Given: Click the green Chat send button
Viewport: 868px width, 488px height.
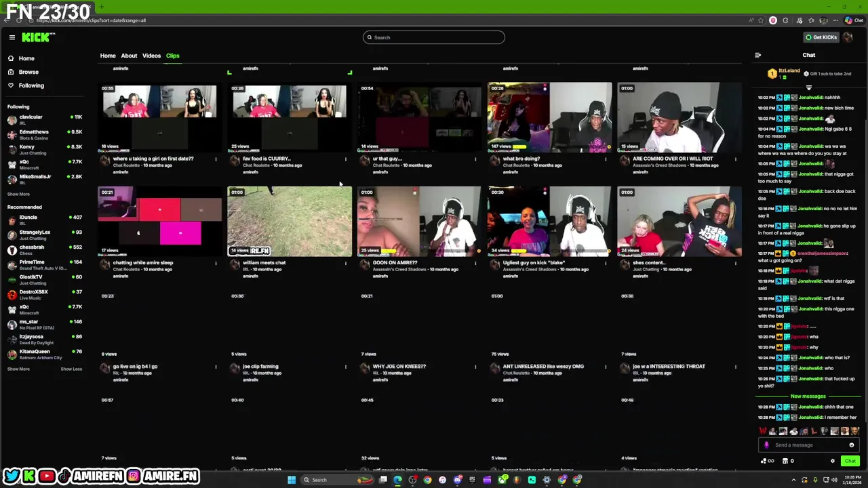Looking at the screenshot, I should coord(850,461).
